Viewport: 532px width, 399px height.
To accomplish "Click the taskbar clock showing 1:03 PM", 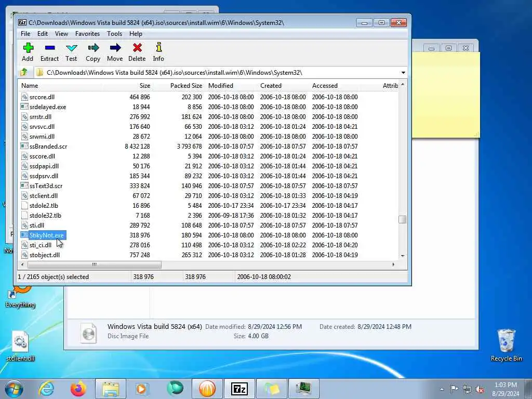I will (x=506, y=389).
